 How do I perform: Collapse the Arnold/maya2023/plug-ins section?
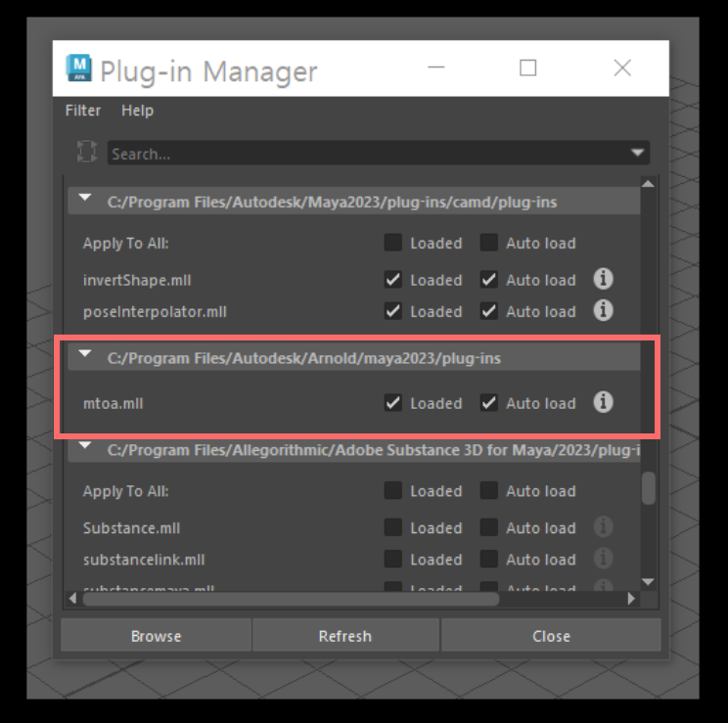[85, 353]
